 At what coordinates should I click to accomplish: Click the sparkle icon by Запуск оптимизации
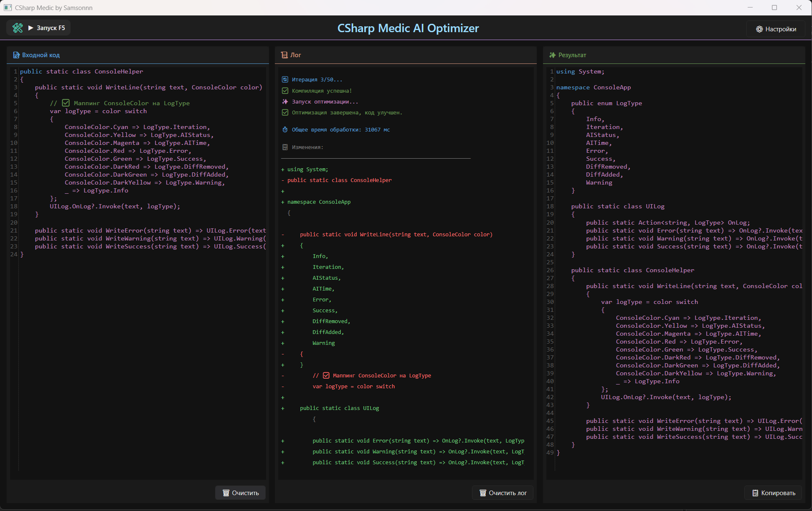pyautogui.click(x=285, y=101)
